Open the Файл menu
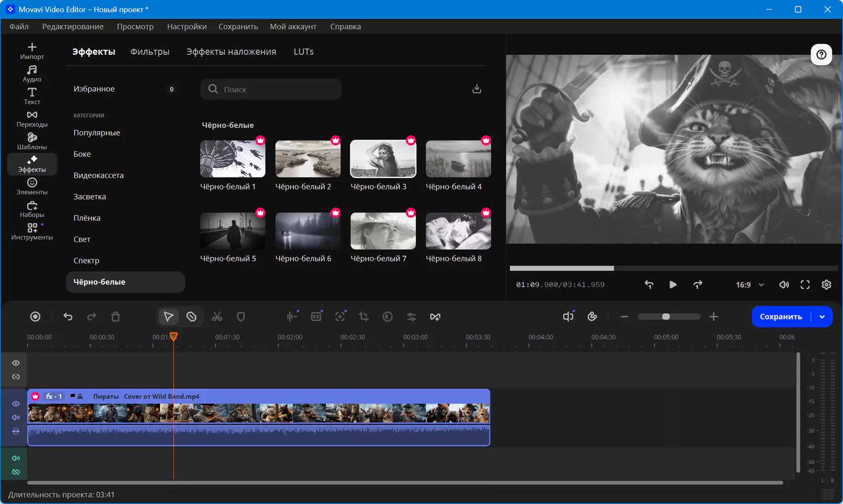Screen dimensions: 843x504 point(19,27)
